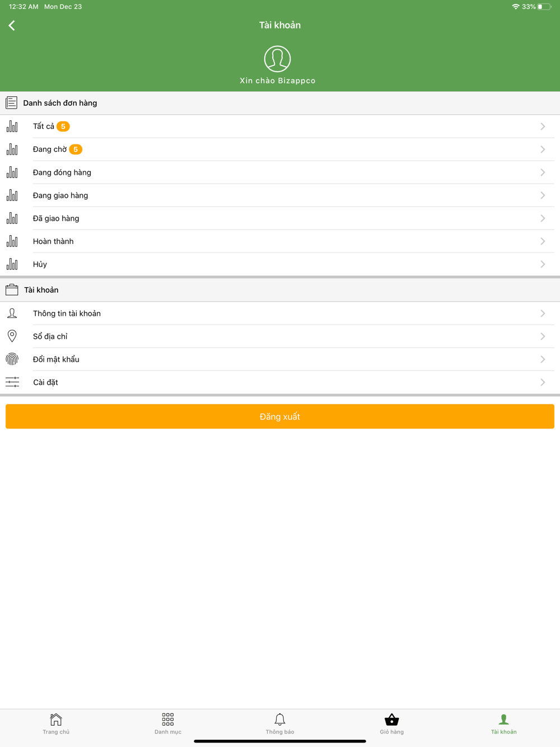Switch to the Trang chủ tab
Viewport: 560px width, 747px height.
(x=56, y=723)
